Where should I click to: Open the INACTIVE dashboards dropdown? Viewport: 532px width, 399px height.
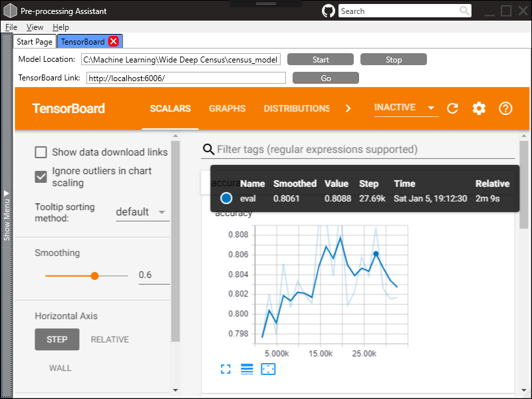pyautogui.click(x=406, y=108)
